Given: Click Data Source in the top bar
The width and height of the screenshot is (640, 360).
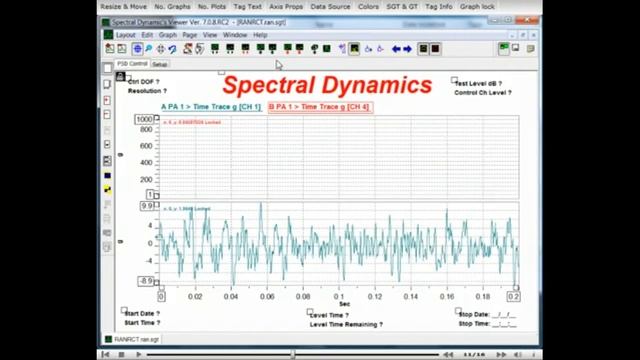Looking at the screenshot, I should coord(330,7).
